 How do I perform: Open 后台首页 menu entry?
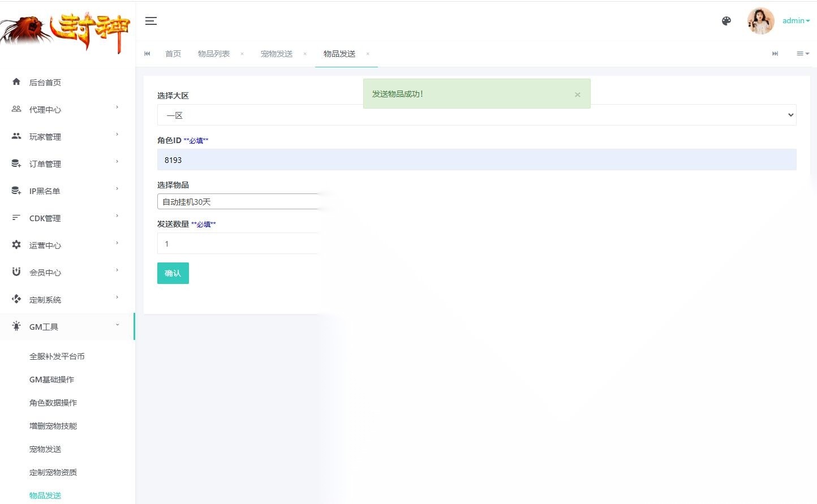[45, 83]
